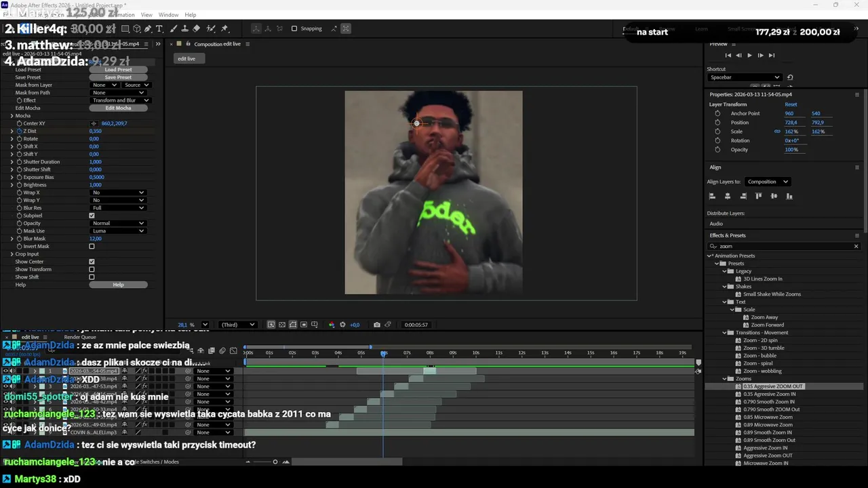Click the Z Dist value 0,350

coord(96,131)
